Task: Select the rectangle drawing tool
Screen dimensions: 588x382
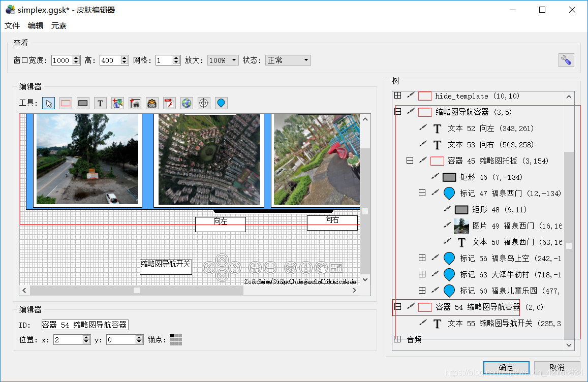Action: point(65,103)
